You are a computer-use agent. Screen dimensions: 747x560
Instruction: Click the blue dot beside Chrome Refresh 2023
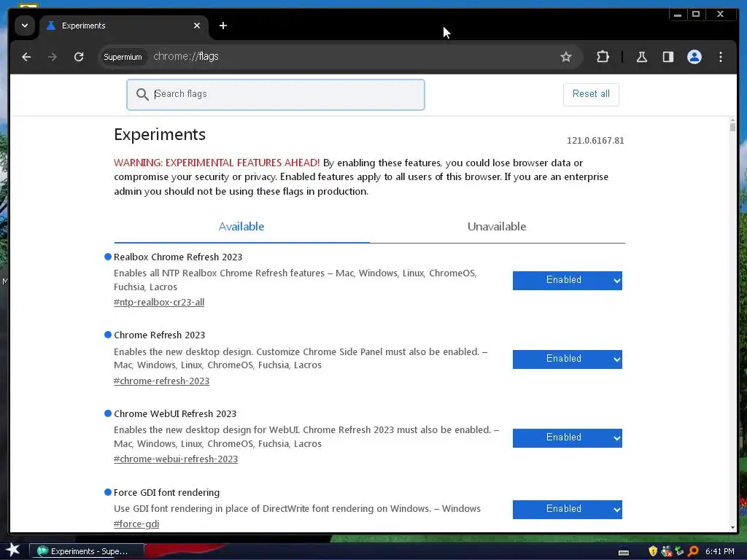tap(108, 335)
